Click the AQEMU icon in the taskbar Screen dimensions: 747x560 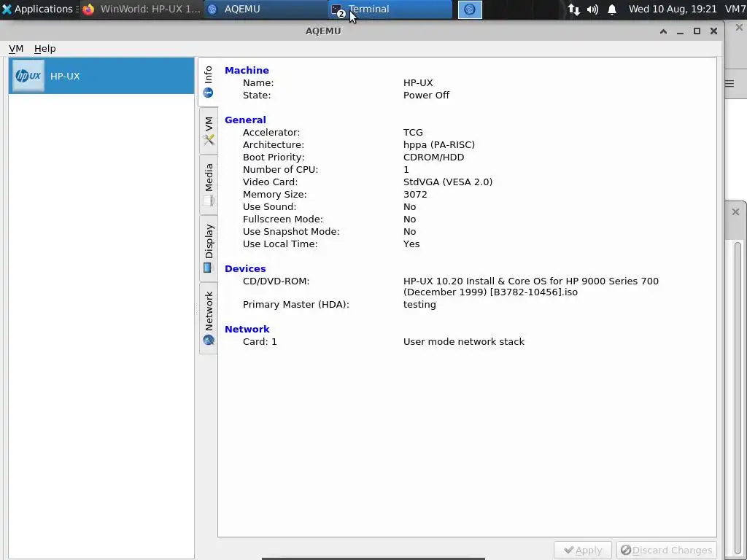point(212,9)
